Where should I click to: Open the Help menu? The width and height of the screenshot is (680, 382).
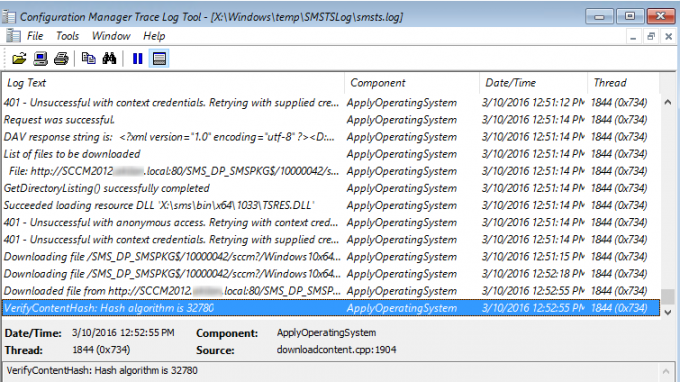[x=154, y=36]
